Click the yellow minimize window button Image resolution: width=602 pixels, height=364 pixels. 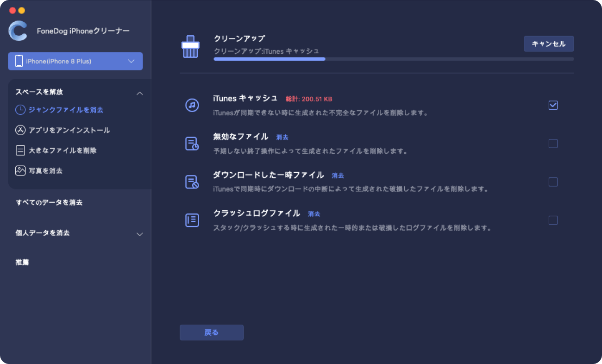(22, 10)
